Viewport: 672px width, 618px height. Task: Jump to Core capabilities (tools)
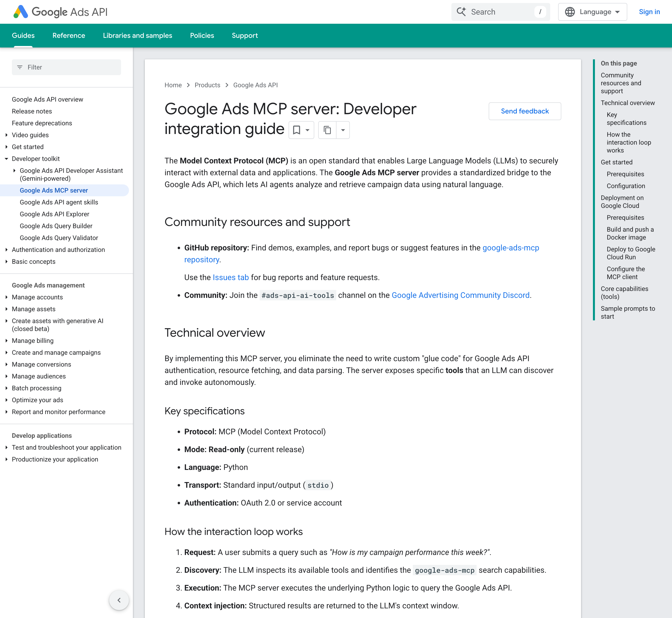[x=624, y=293]
